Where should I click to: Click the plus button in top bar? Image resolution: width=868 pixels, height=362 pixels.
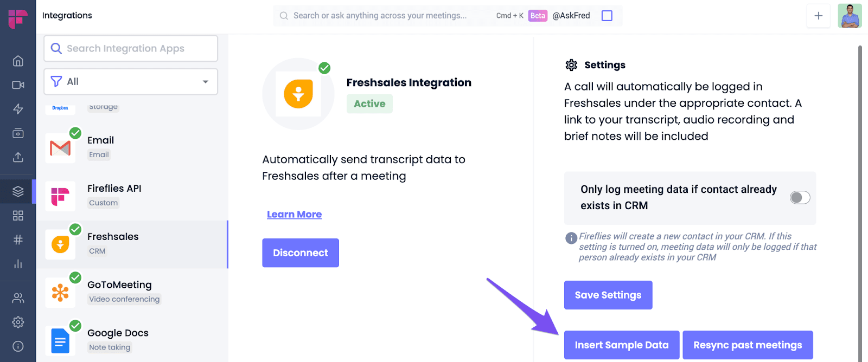[x=818, y=16]
